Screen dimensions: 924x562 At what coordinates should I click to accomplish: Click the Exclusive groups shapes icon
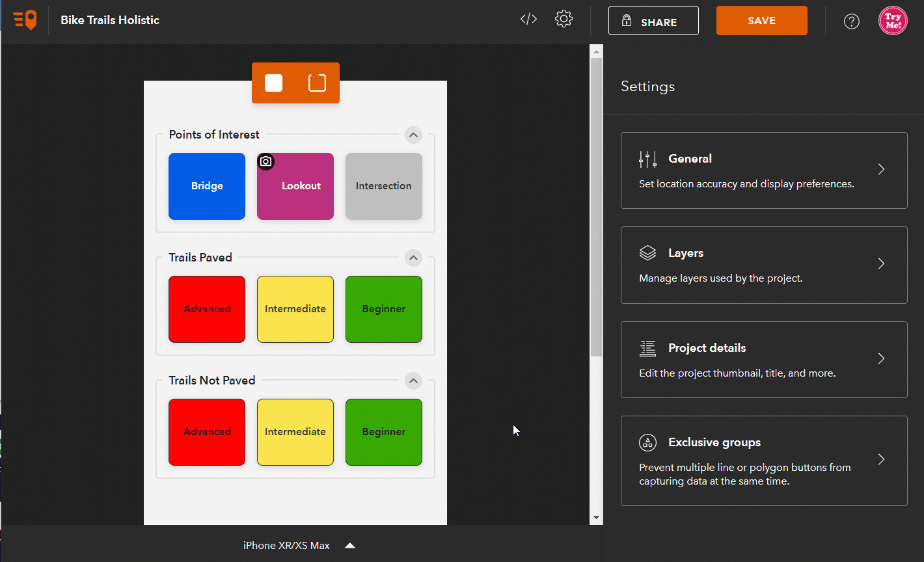tap(647, 442)
